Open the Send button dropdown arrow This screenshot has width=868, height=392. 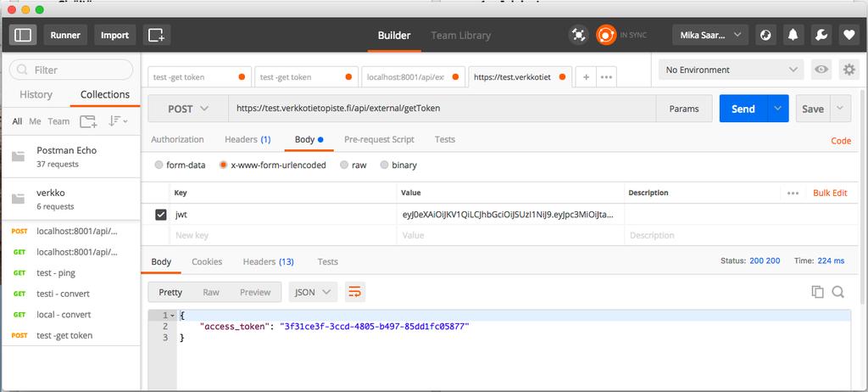coord(778,109)
